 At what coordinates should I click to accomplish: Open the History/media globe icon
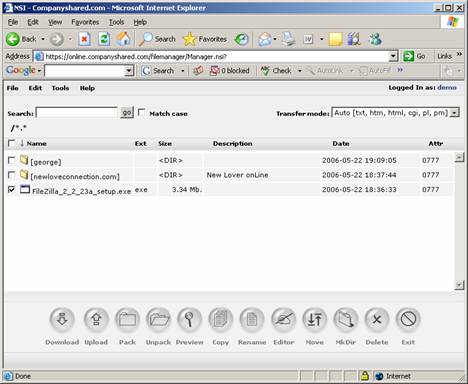(x=241, y=39)
